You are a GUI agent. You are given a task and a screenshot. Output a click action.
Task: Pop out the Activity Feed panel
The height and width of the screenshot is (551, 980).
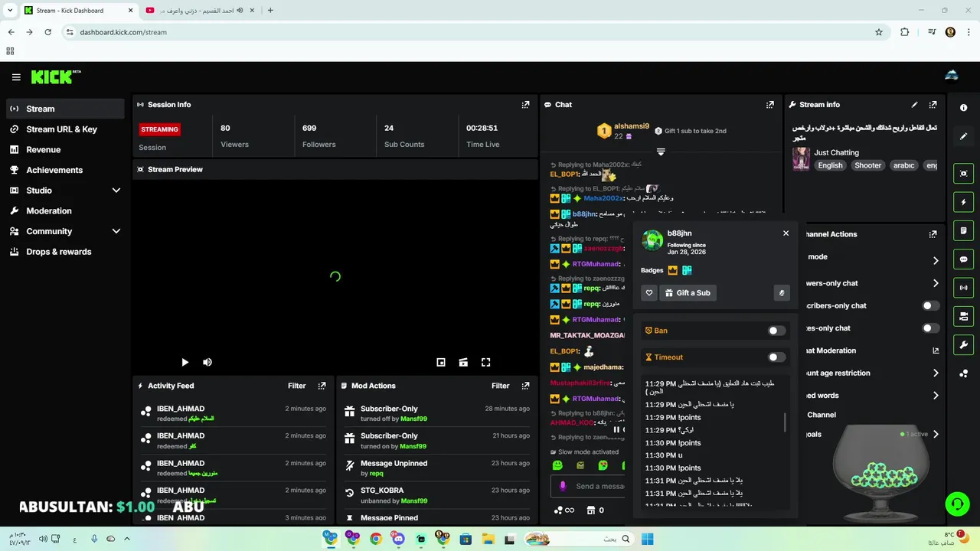pos(322,386)
